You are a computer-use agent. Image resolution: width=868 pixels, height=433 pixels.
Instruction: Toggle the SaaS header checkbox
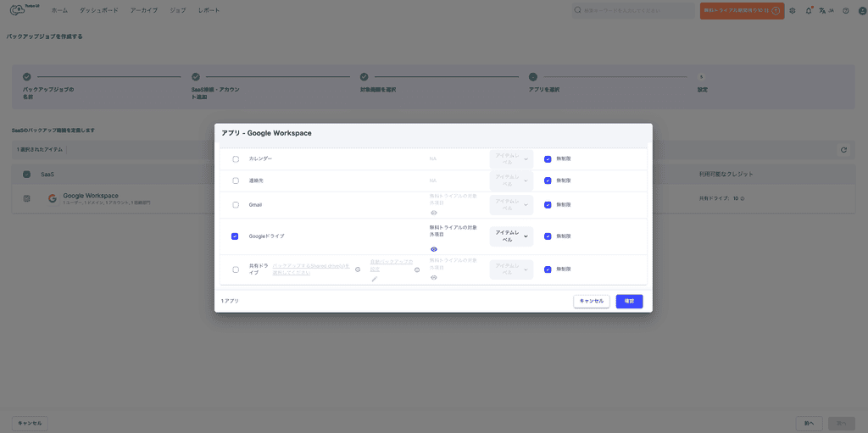click(x=26, y=175)
